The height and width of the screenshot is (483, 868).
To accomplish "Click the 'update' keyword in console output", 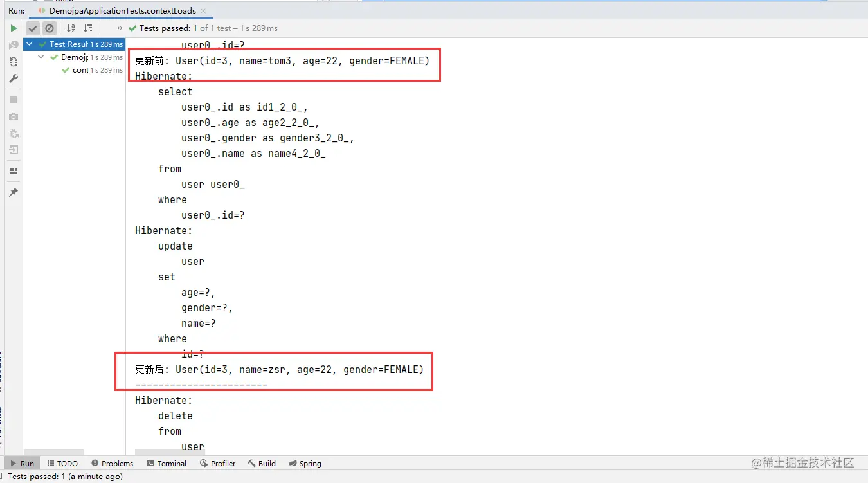I will pos(176,246).
